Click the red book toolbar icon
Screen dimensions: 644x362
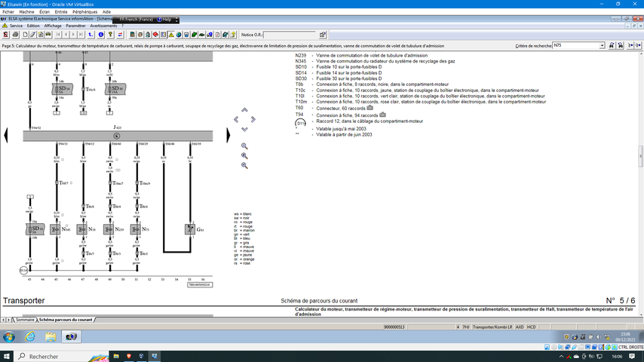(x=155, y=35)
